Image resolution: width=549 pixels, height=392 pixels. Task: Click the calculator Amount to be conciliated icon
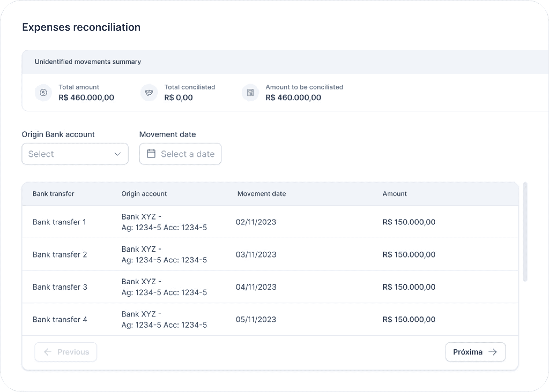pos(250,93)
